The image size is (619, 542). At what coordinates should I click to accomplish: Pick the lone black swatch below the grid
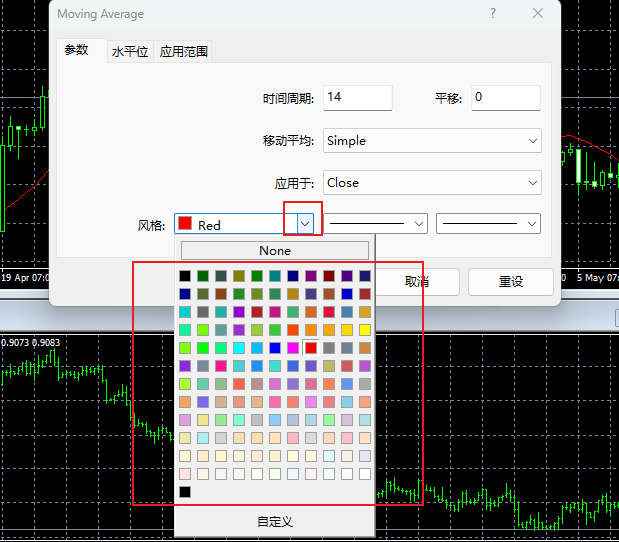(x=185, y=492)
